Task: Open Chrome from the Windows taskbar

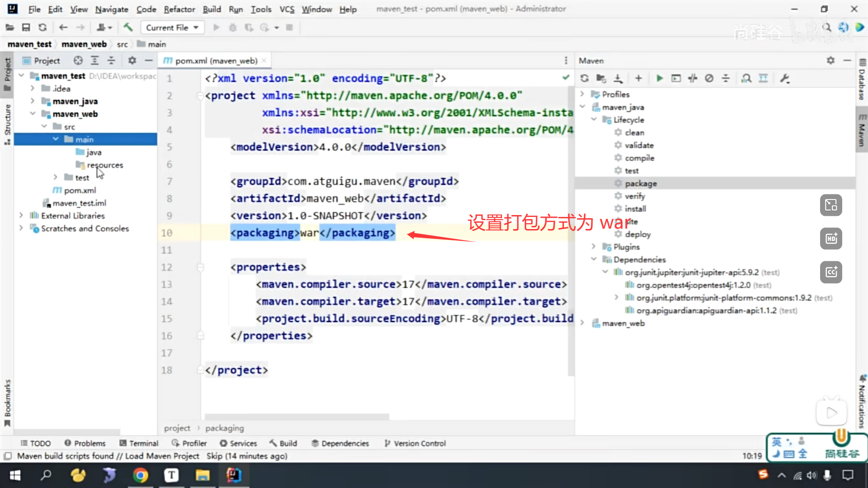Action: click(140, 475)
